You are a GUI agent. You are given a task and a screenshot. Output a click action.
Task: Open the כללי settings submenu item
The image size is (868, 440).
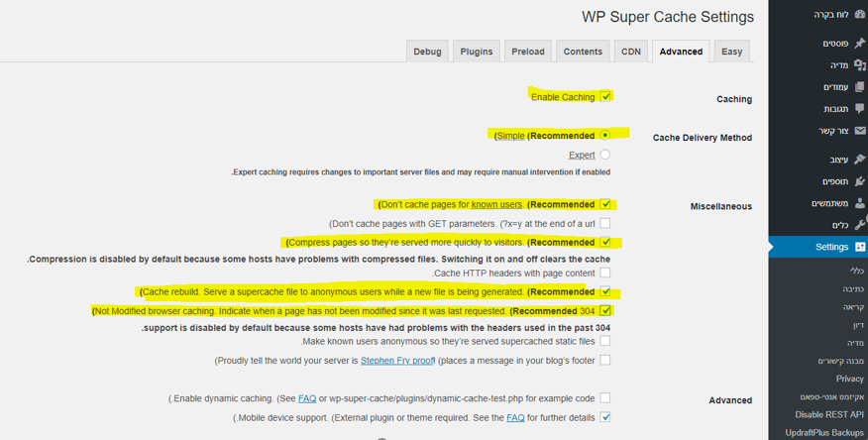(856, 272)
